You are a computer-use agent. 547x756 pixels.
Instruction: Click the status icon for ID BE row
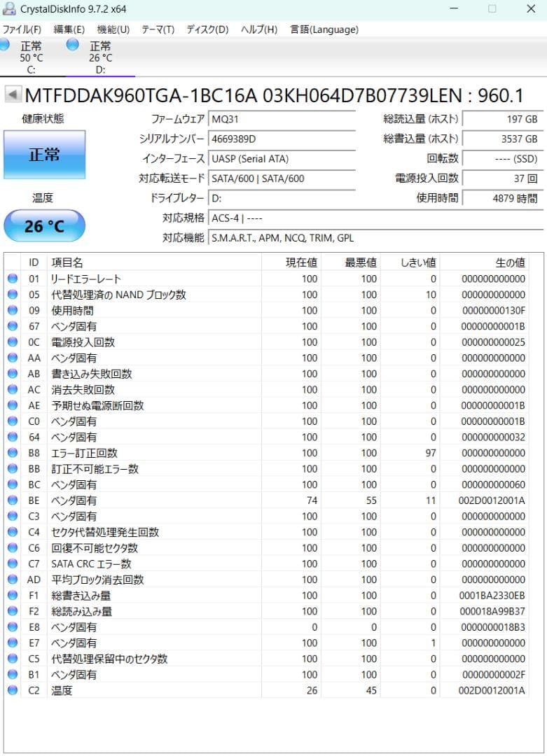(13, 500)
